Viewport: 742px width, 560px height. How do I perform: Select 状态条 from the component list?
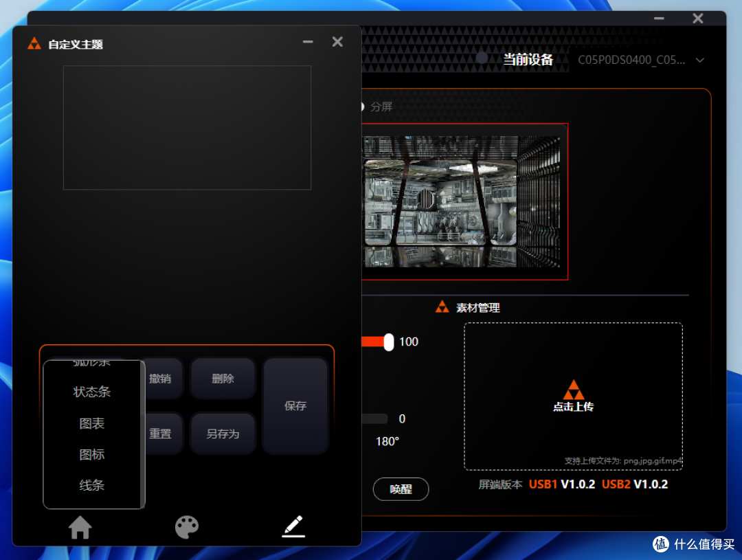point(92,392)
